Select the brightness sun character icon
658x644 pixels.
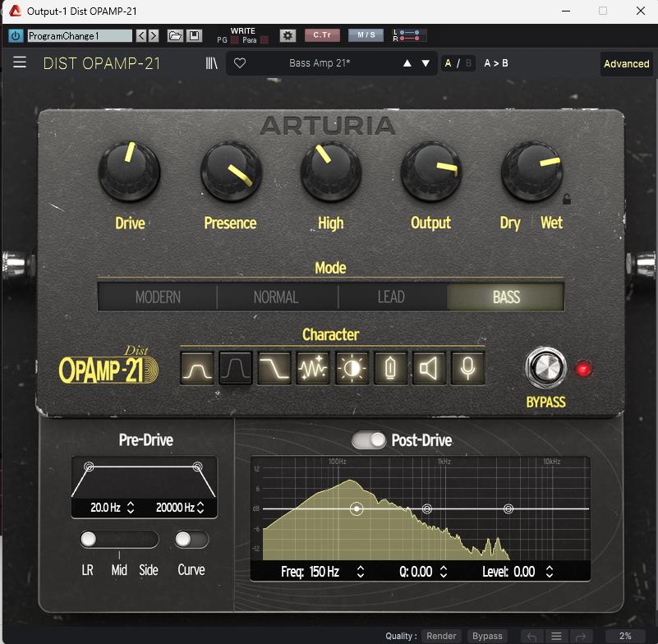352,368
